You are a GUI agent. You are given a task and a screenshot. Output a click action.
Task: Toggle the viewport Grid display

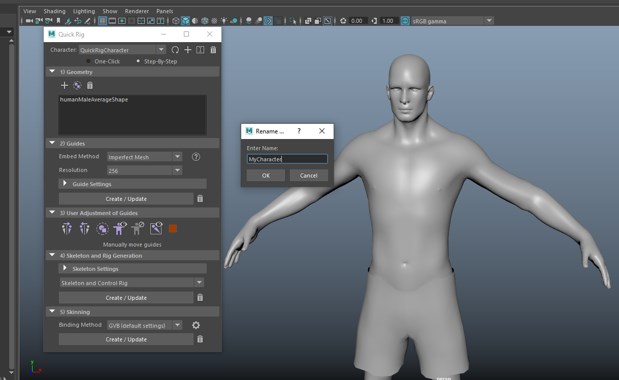click(102, 21)
